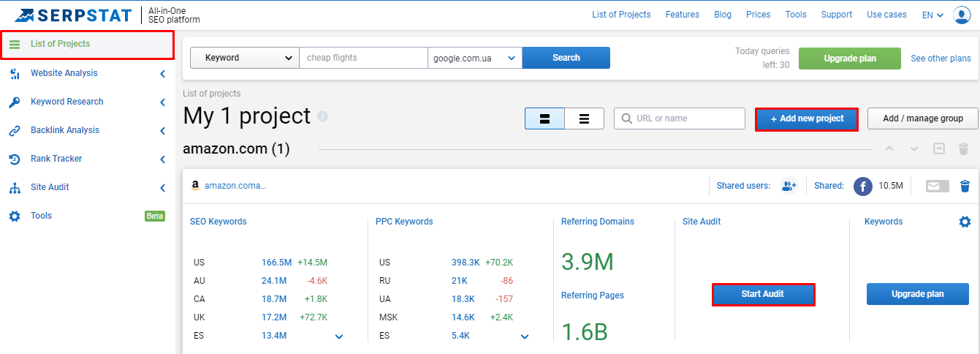Click the Referring Pages heading link

tap(593, 295)
